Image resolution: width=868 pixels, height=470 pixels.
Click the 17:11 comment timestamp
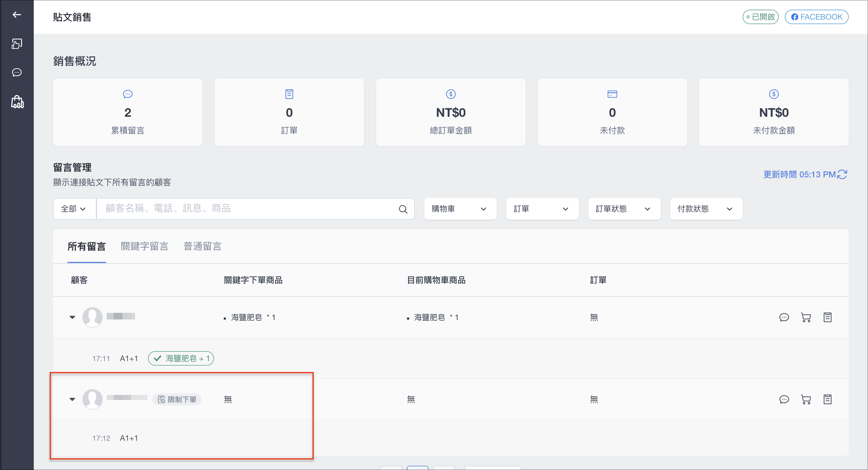(x=101, y=359)
